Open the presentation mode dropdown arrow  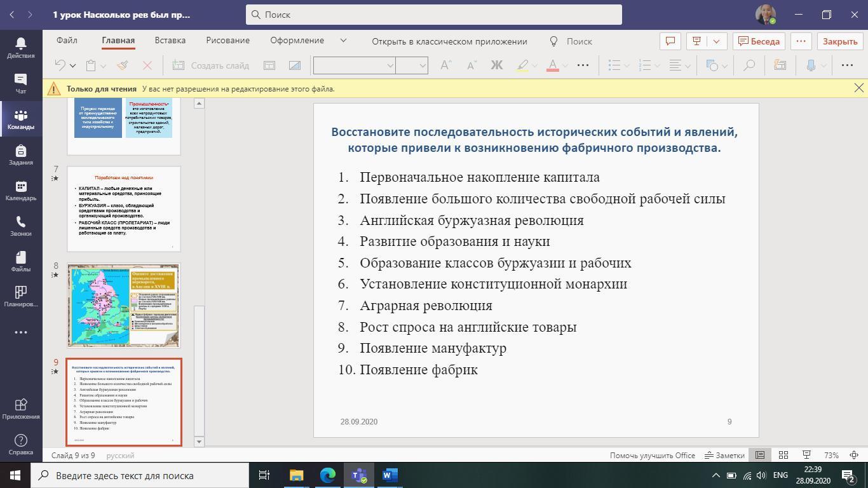point(716,41)
